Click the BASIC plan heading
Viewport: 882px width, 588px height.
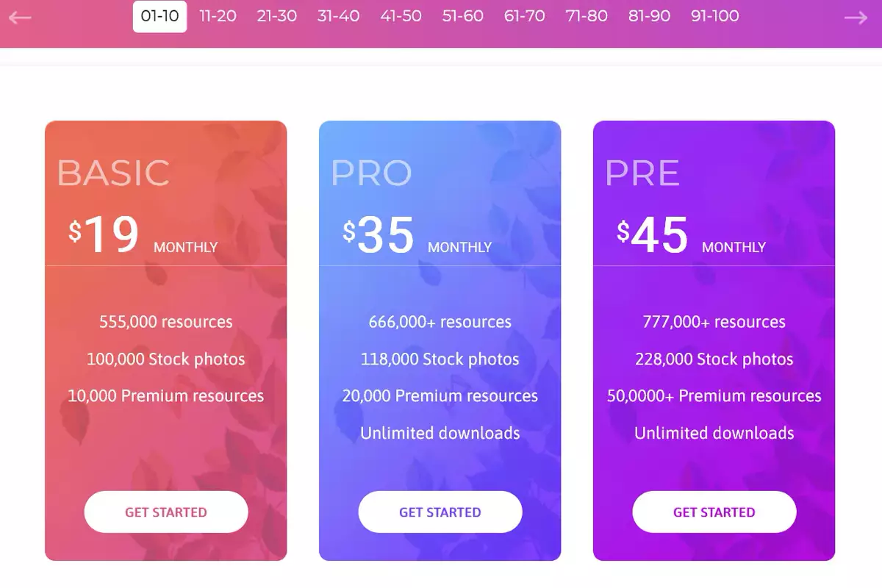click(113, 173)
